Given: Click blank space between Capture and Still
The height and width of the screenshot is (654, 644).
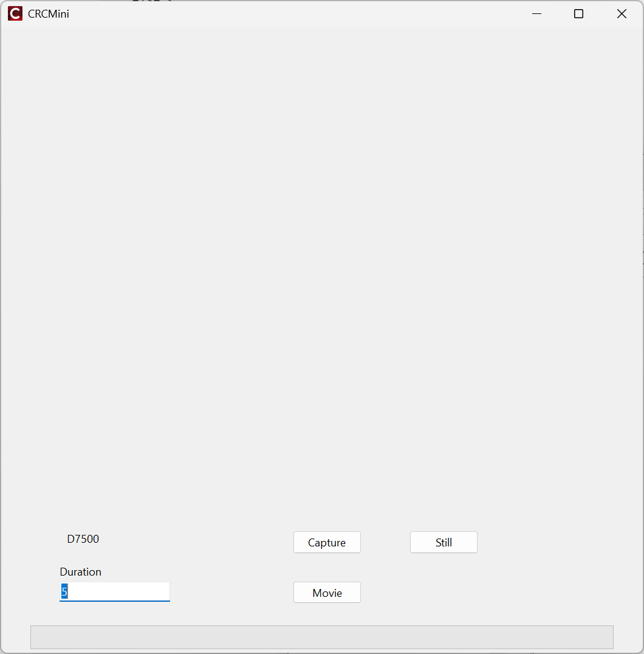Looking at the screenshot, I should point(385,542).
